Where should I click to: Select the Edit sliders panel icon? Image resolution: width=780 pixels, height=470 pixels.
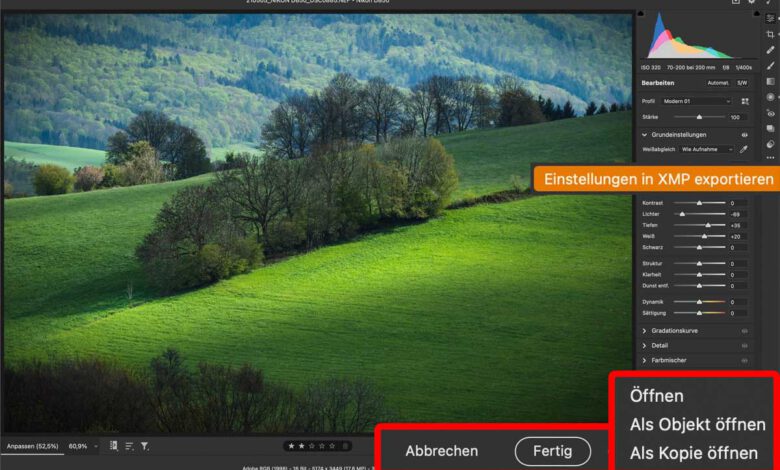tap(771, 19)
